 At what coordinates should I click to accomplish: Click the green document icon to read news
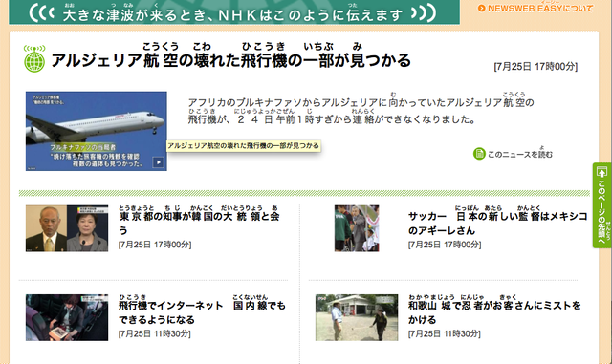(479, 154)
